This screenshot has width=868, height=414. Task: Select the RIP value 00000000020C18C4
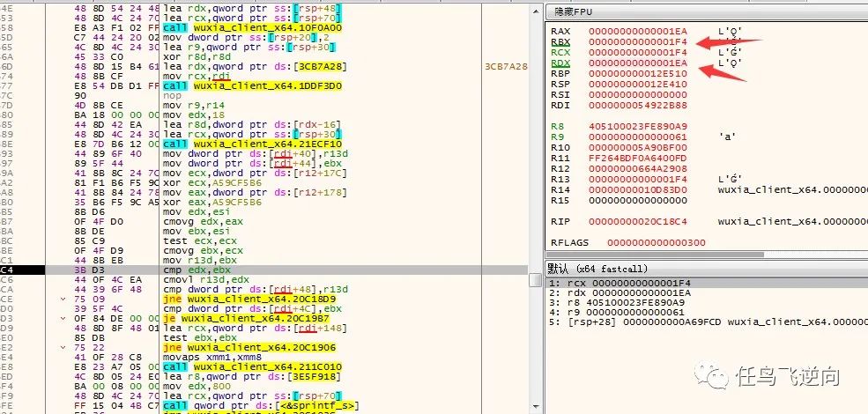[638, 221]
